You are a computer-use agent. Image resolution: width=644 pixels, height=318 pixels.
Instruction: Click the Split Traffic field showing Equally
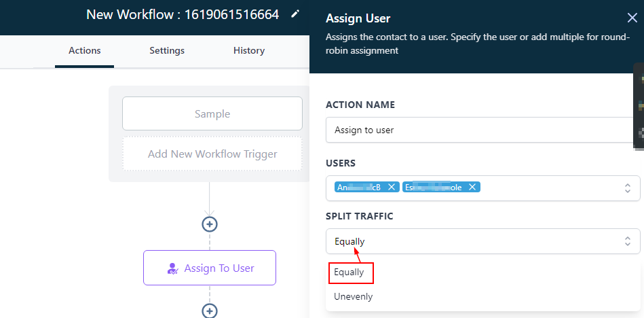[x=475, y=241]
